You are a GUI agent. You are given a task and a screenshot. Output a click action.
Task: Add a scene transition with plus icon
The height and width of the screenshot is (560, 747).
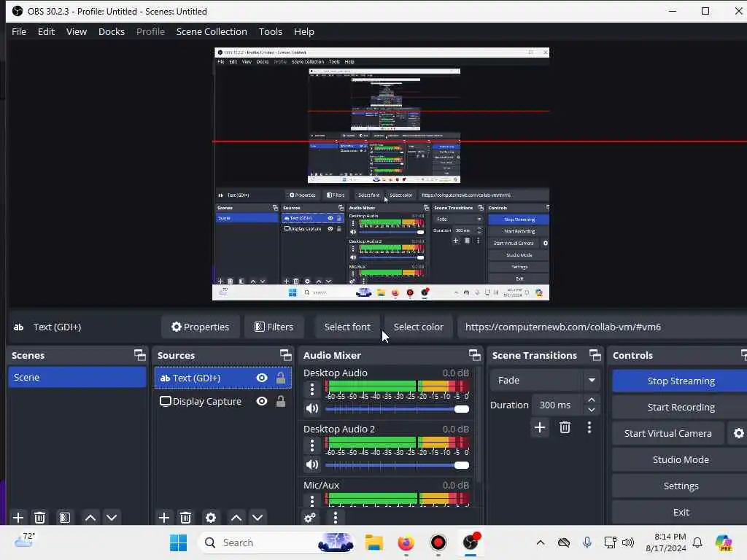540,427
